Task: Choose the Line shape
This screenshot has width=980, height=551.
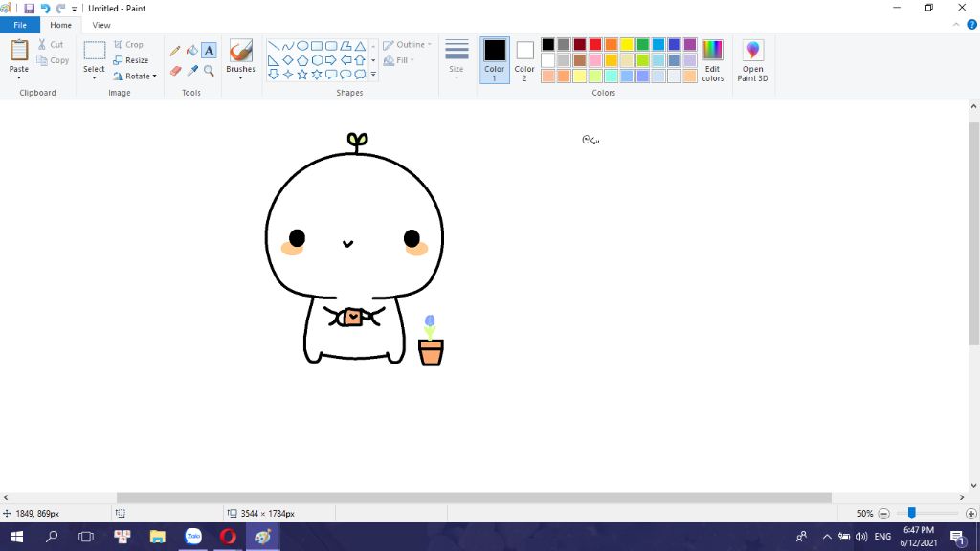Action: 273,46
